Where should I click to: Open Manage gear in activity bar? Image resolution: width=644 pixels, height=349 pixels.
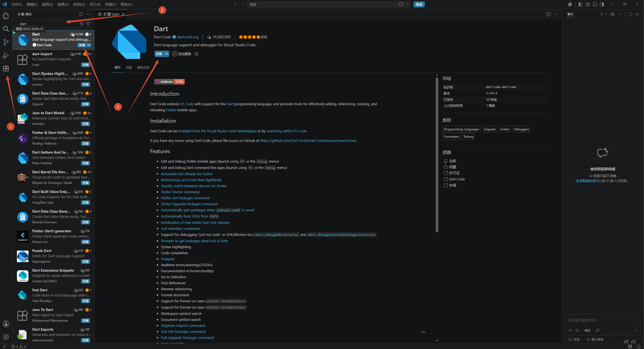pos(6,337)
